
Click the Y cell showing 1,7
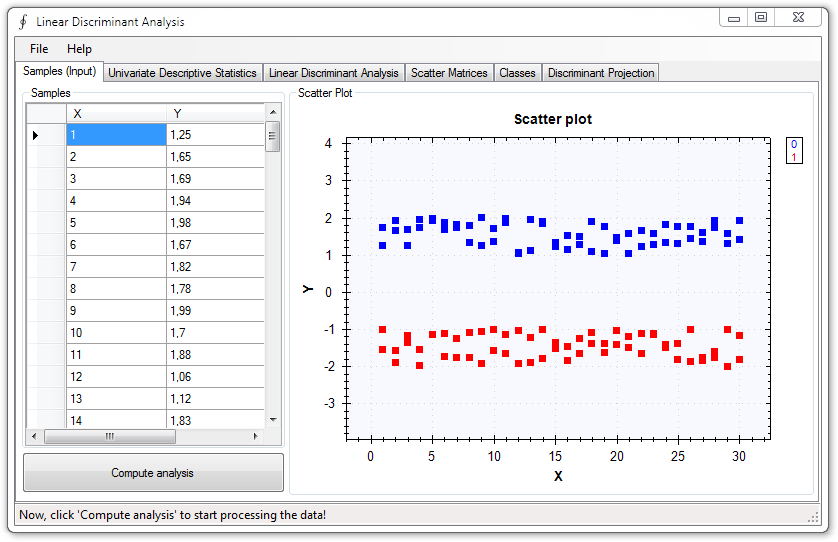click(x=215, y=332)
